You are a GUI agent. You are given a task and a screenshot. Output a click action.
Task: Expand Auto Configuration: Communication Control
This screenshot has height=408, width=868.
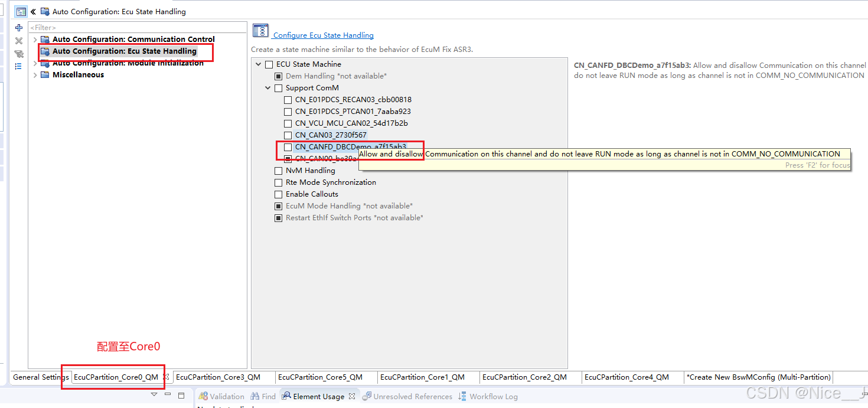[35, 40]
